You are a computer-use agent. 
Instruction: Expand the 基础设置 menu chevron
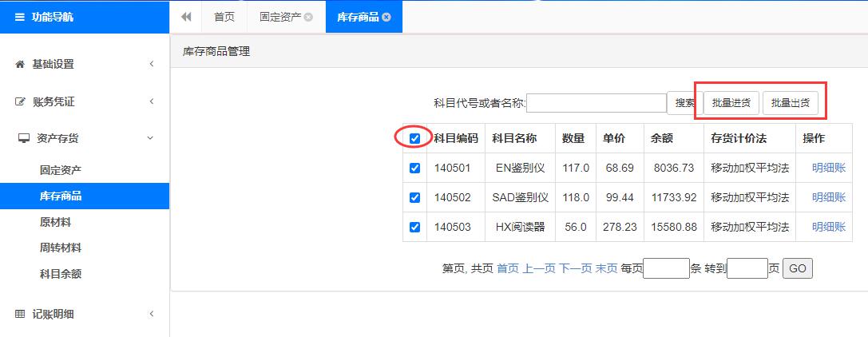pos(152,64)
